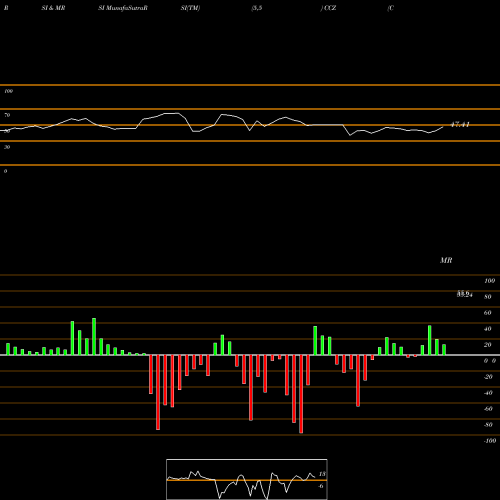
Task: Click the -40 label on MR axis
Action: coord(488,393)
